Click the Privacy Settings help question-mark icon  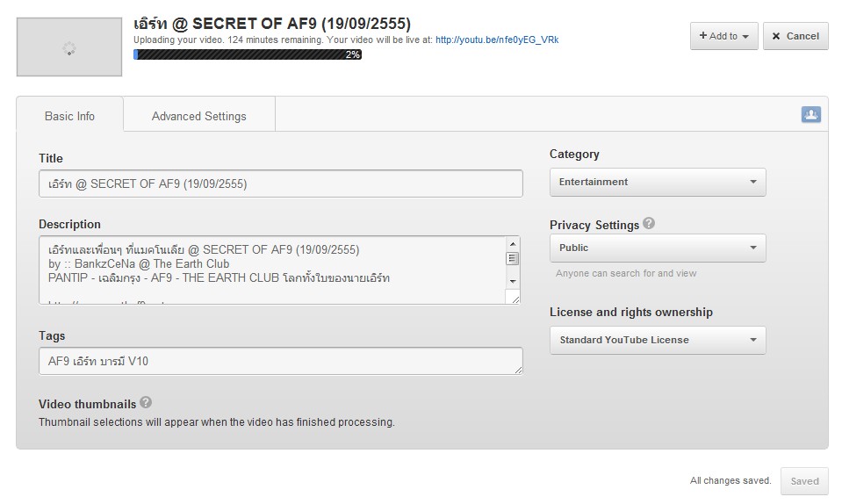649,223
